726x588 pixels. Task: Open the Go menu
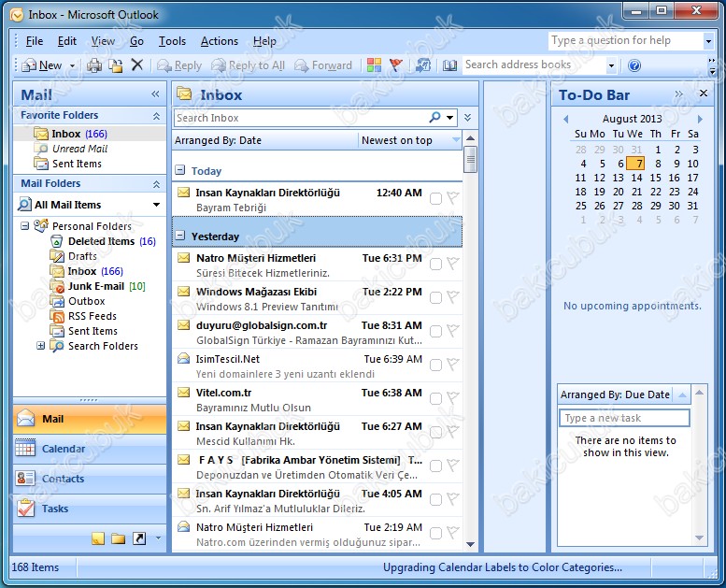(136, 41)
